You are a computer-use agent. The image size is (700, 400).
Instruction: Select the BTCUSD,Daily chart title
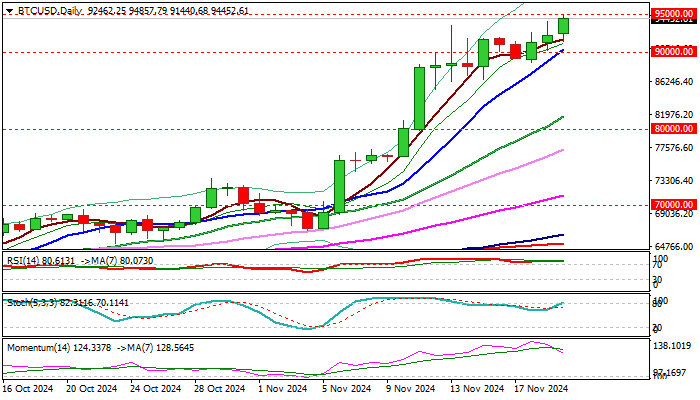click(x=50, y=11)
